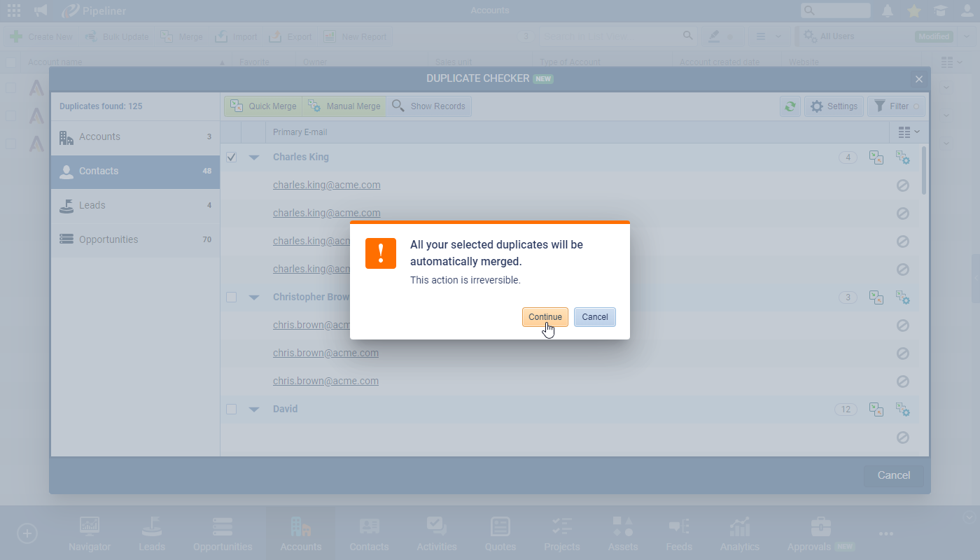
Task: Click quick merge icon for David row
Action: [876, 409]
